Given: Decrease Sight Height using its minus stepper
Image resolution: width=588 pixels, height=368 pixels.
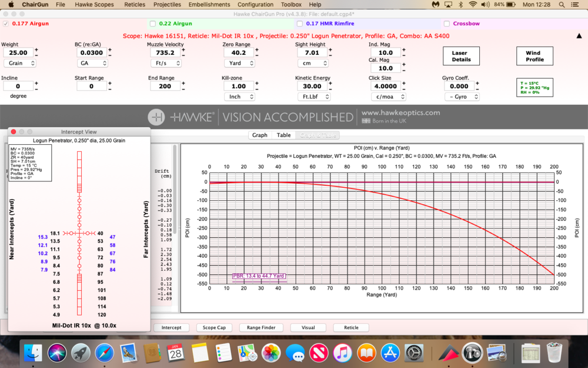Looking at the screenshot, I should [x=330, y=55].
